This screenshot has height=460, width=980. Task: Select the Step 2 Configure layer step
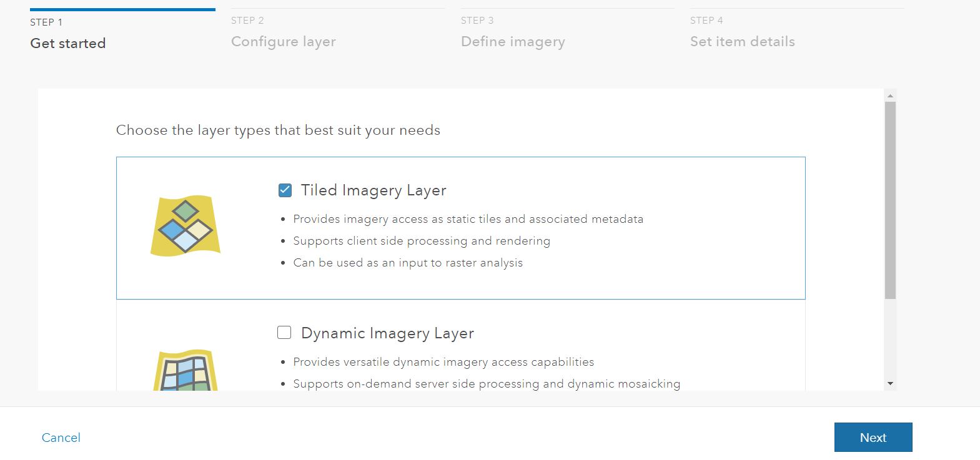284,41
